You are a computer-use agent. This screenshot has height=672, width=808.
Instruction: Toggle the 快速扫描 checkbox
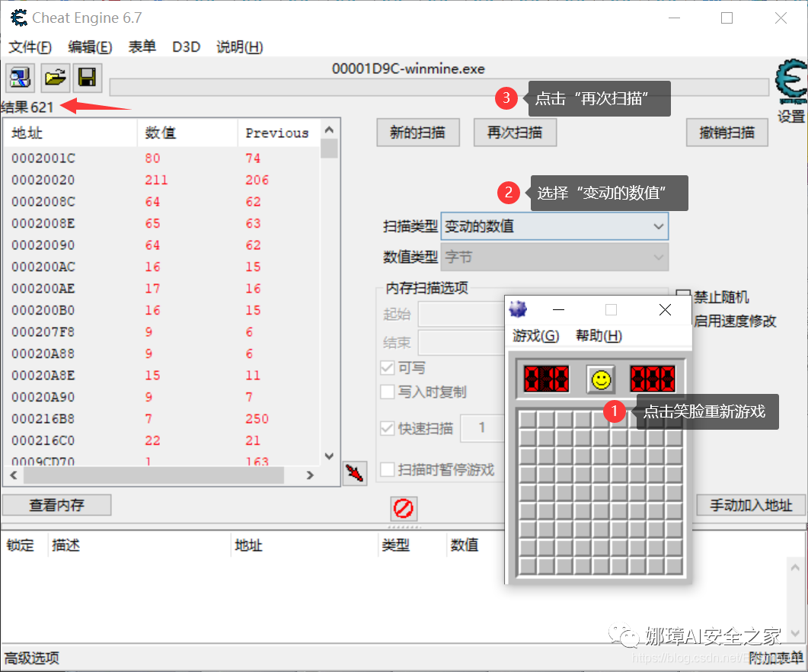[x=388, y=428]
